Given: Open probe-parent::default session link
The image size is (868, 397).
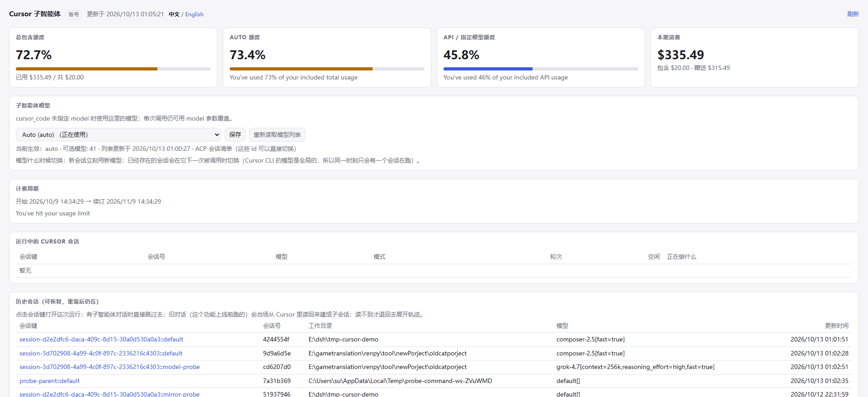Looking at the screenshot, I should (x=49, y=381).
